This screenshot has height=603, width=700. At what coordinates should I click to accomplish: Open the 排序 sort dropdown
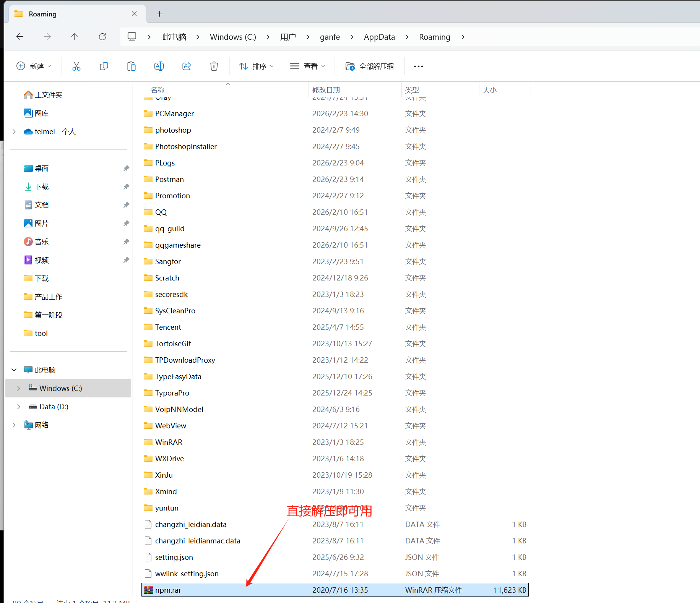pyautogui.click(x=256, y=66)
